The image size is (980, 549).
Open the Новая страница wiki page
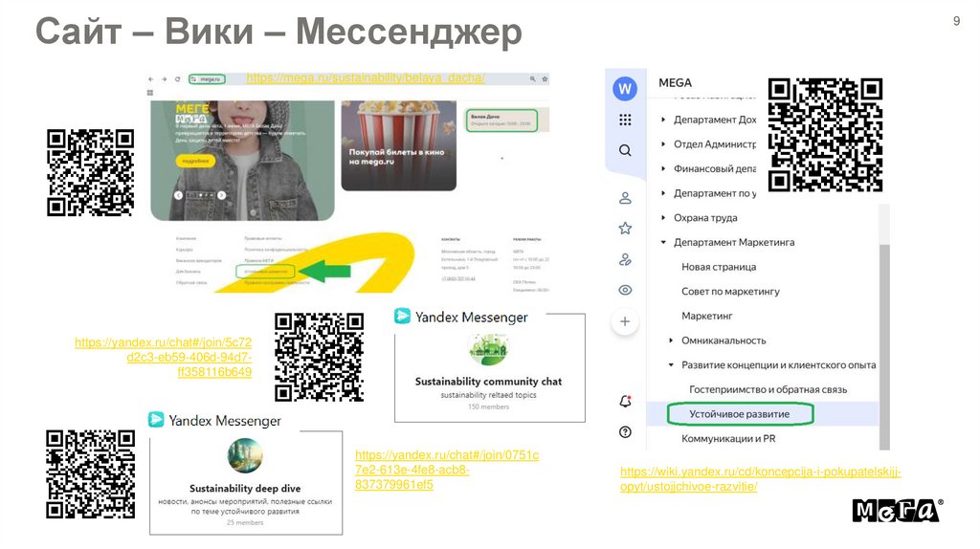pyautogui.click(x=719, y=267)
